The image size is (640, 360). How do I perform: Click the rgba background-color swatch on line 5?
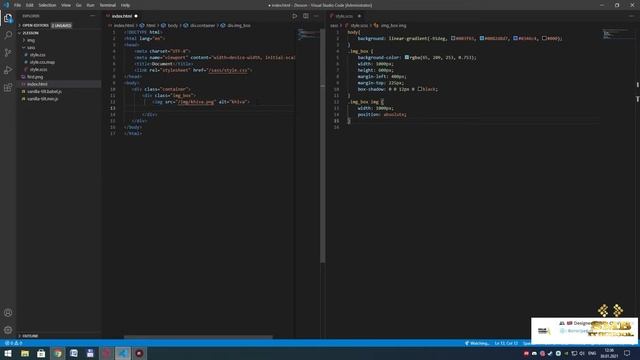[407, 58]
